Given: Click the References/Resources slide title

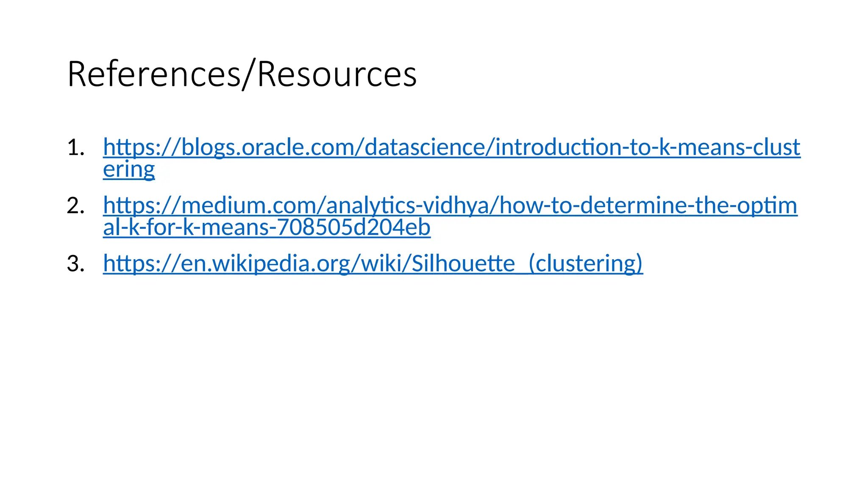Looking at the screenshot, I should pyautogui.click(x=242, y=74).
